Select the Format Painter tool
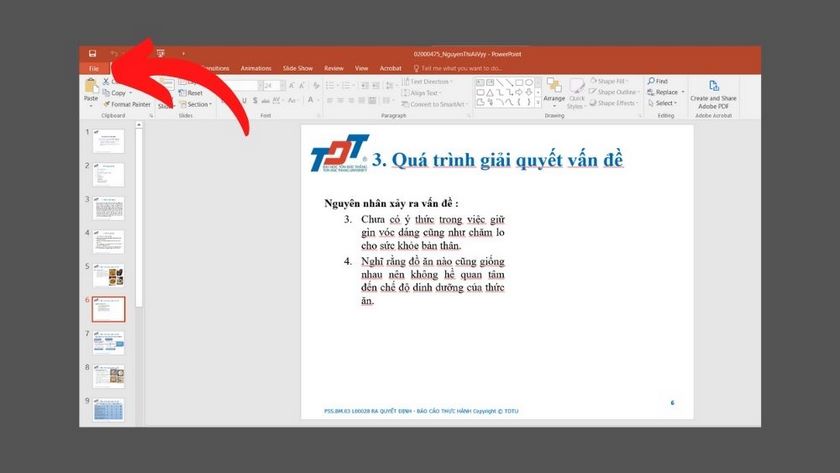 pyautogui.click(x=129, y=104)
